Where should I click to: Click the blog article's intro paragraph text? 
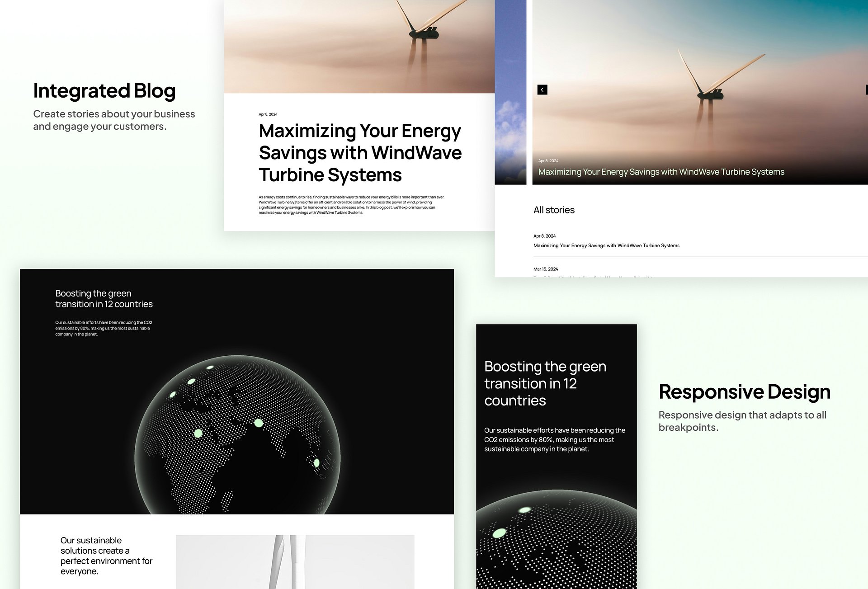pos(351,205)
